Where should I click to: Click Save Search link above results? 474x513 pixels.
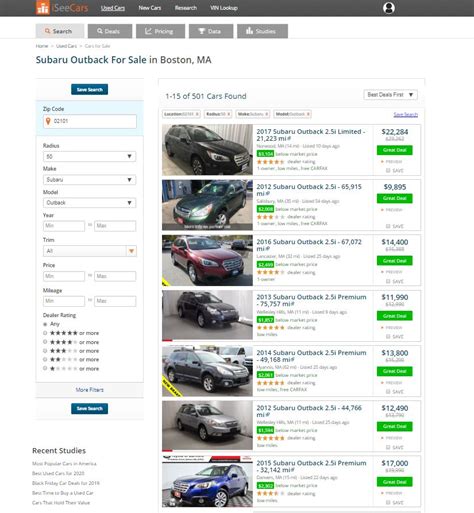(405, 115)
